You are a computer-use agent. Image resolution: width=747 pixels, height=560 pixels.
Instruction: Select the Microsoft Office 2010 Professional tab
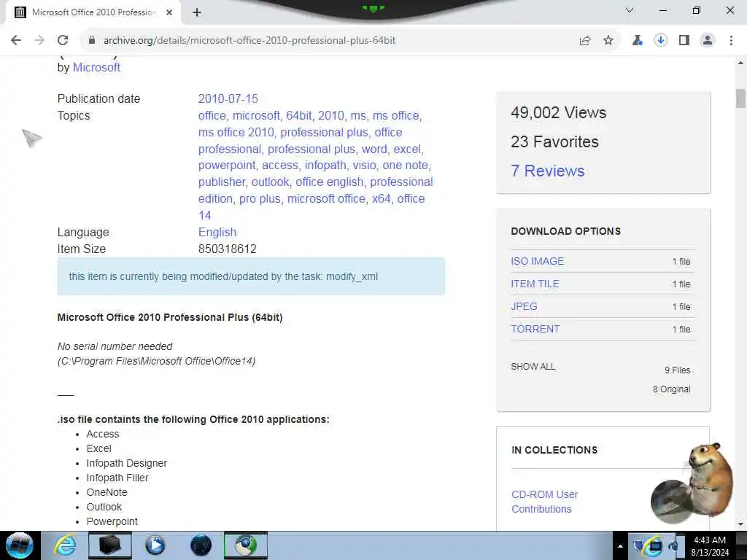point(93,13)
